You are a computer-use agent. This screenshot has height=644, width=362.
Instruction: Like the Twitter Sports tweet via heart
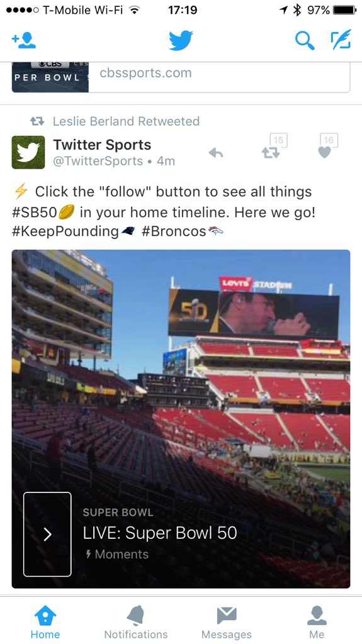(x=325, y=152)
